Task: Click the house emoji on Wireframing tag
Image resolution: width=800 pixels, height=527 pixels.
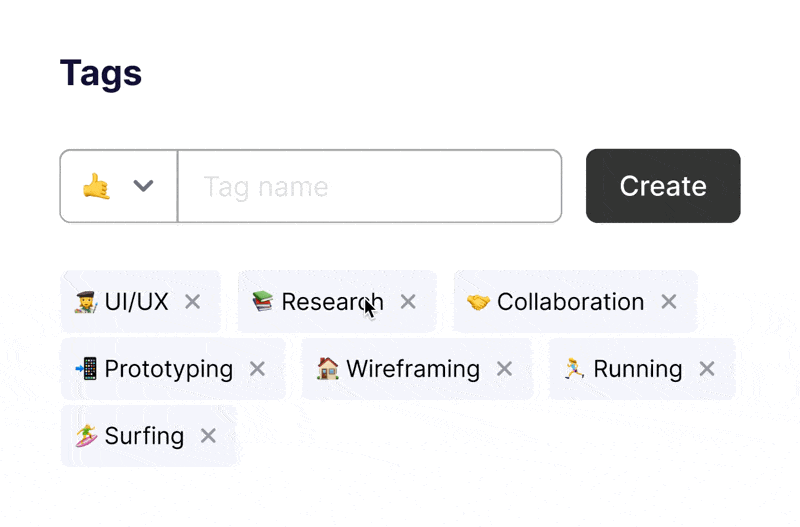Action: [x=328, y=368]
